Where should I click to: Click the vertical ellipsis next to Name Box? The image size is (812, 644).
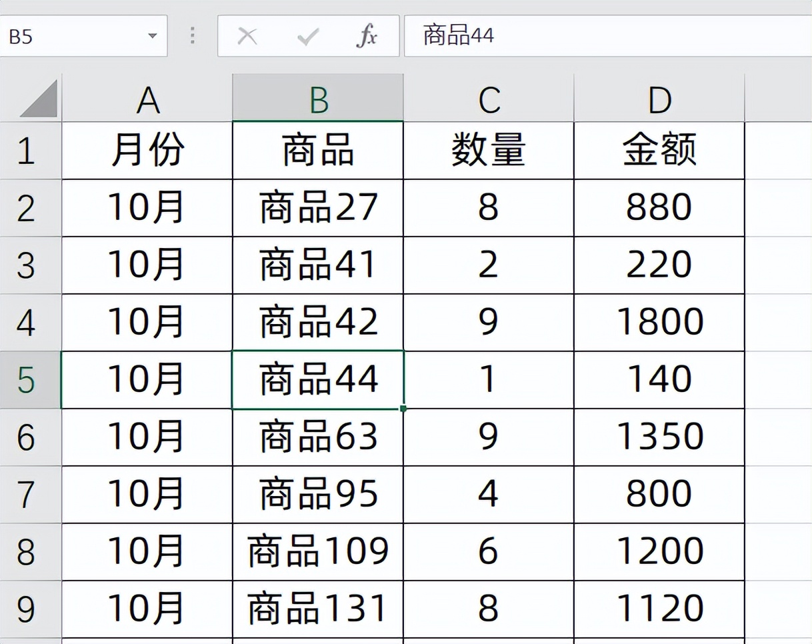191,35
